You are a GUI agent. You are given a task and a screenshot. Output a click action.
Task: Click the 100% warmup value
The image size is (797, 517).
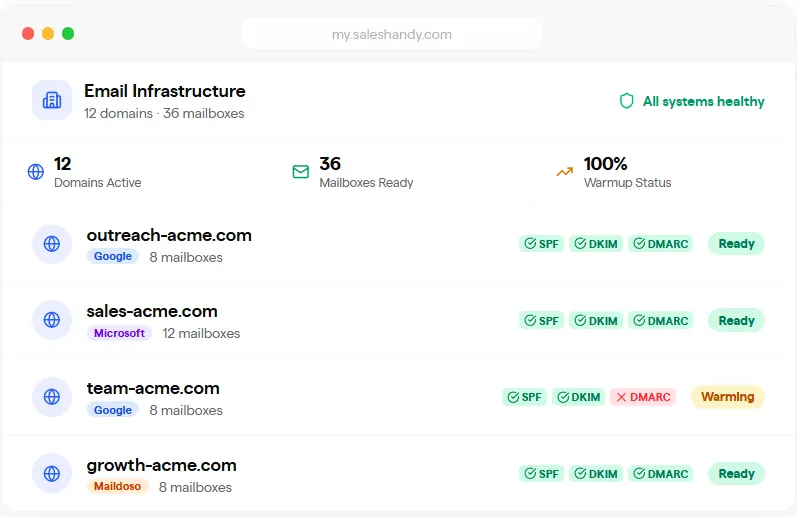(x=605, y=164)
